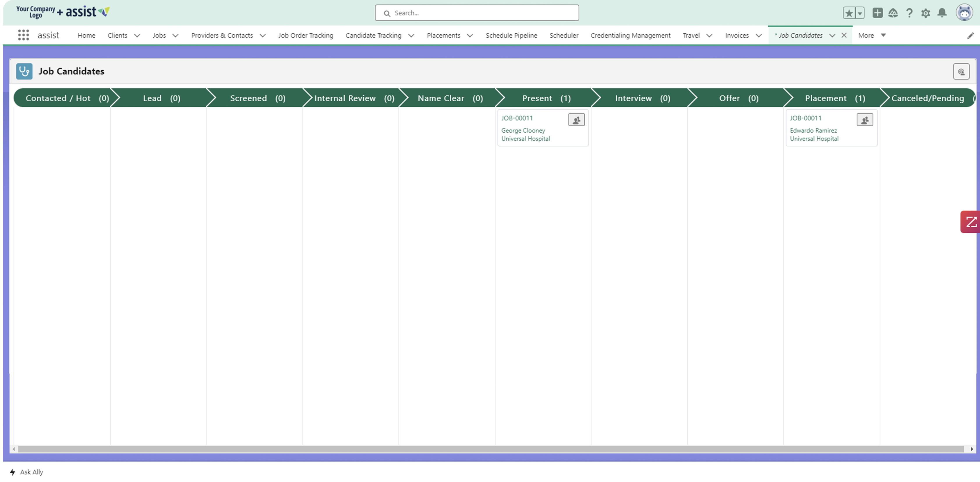Close the Job Candidates tab
Viewport: 980px width, 482px height.
pyautogui.click(x=844, y=35)
